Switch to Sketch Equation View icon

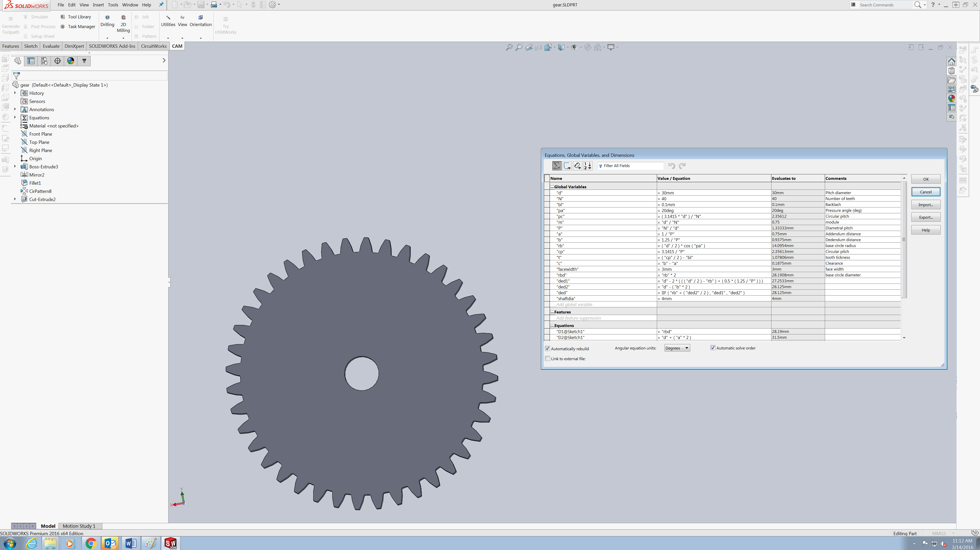(x=567, y=166)
